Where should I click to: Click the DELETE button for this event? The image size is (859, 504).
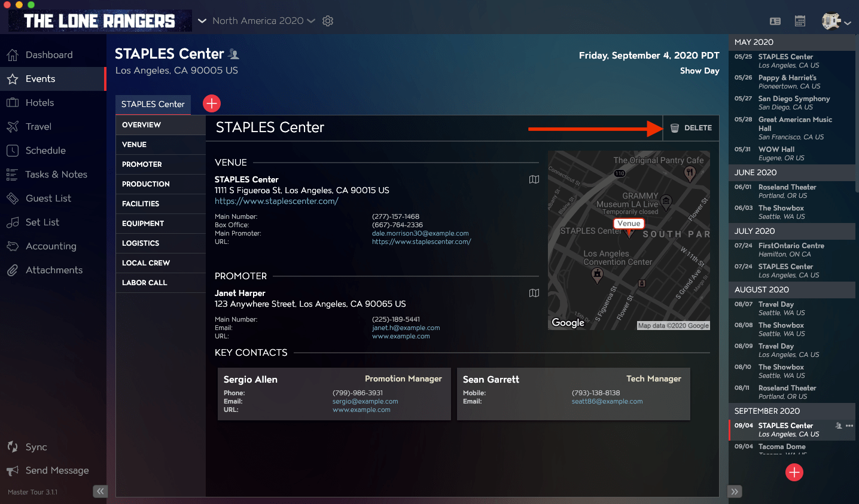point(692,127)
